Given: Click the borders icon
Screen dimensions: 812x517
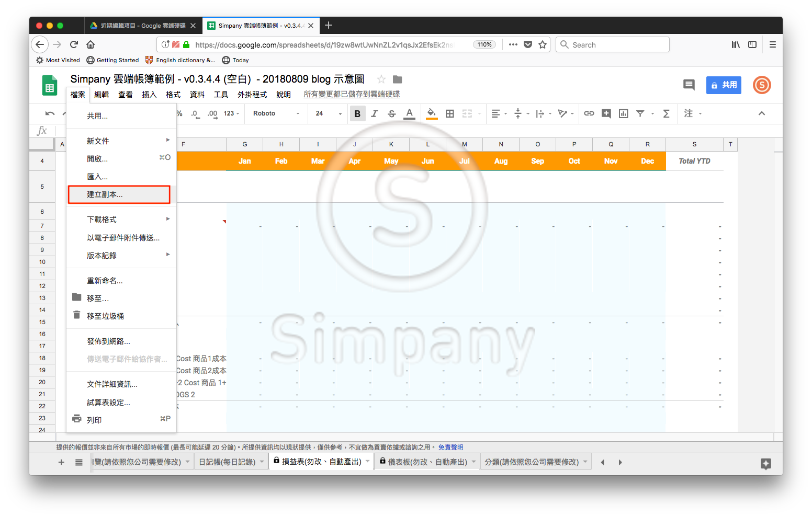Looking at the screenshot, I should pos(449,113).
